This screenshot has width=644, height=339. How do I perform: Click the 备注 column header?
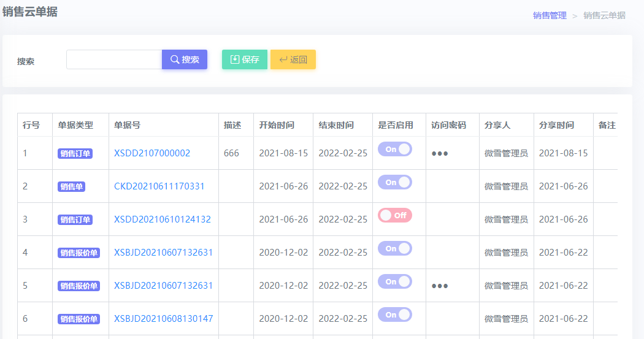(x=607, y=125)
